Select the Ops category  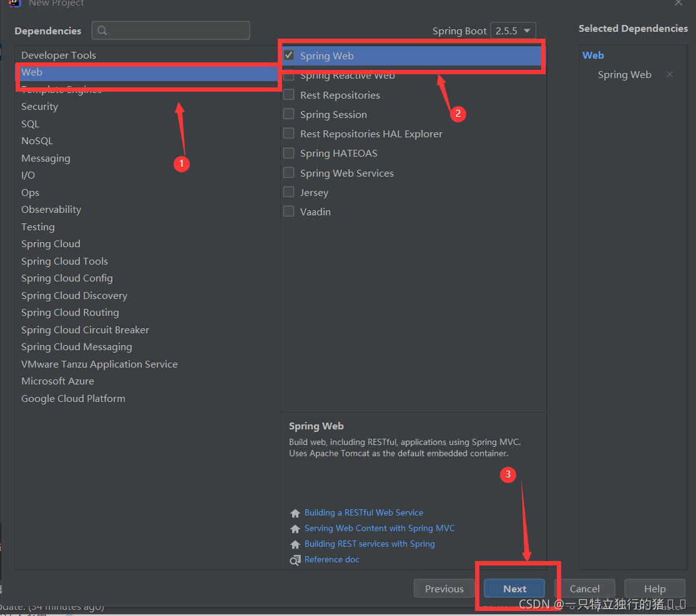(147, 193)
